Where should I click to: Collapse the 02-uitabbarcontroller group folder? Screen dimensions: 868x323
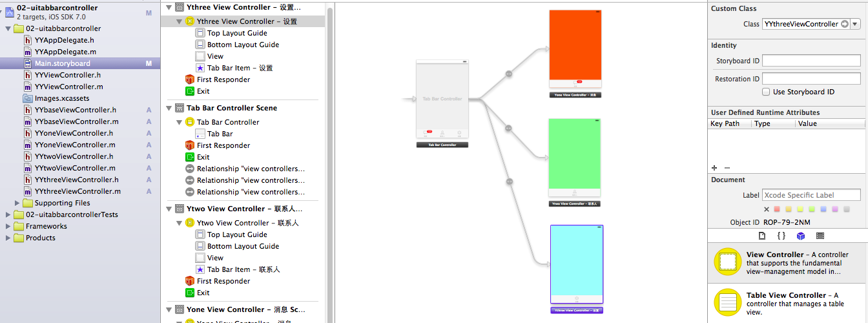pos(8,28)
